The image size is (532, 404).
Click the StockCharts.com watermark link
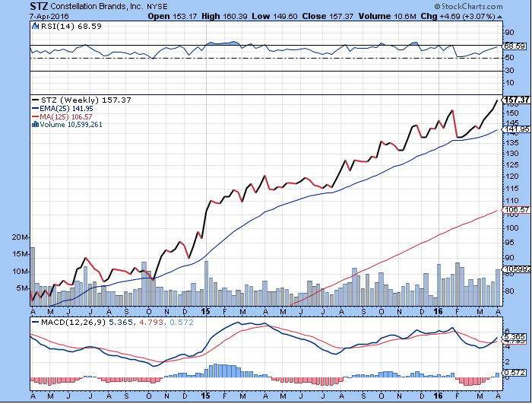[469, 6]
